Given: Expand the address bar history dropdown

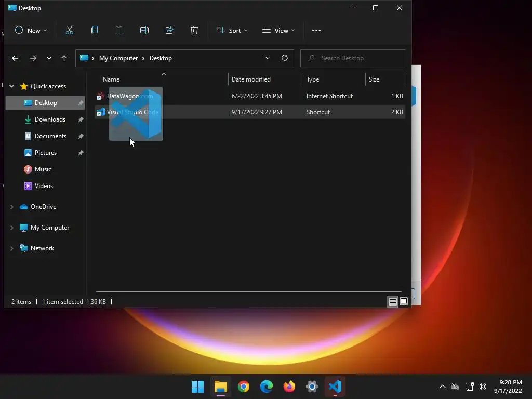Looking at the screenshot, I should (x=268, y=58).
